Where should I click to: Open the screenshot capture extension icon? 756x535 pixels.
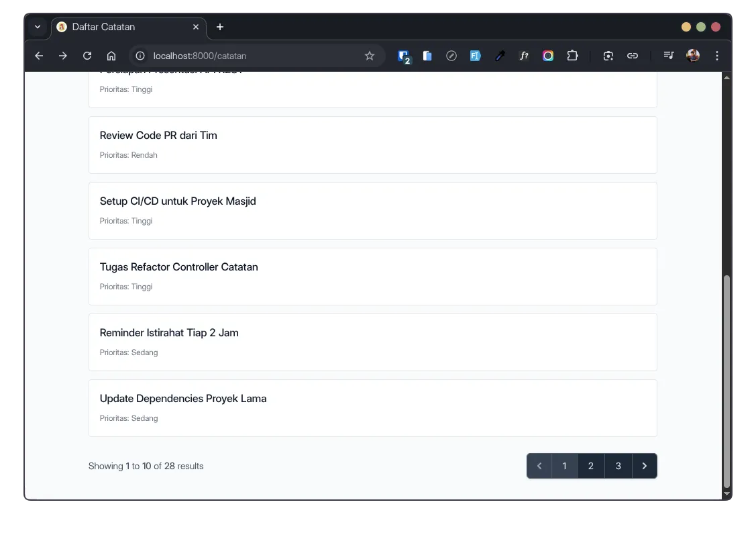pyautogui.click(x=608, y=56)
